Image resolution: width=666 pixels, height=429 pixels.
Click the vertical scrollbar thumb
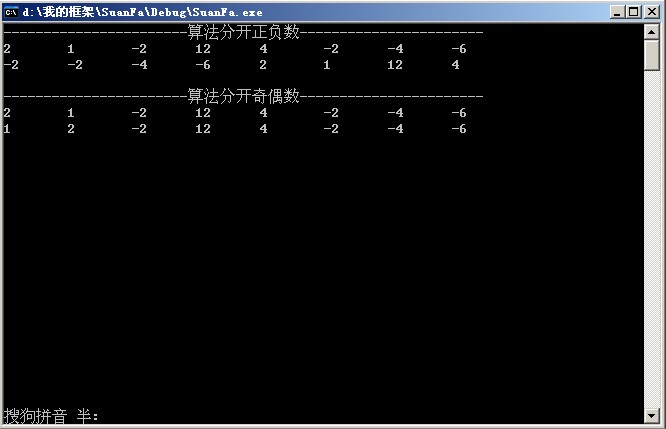coord(652,55)
